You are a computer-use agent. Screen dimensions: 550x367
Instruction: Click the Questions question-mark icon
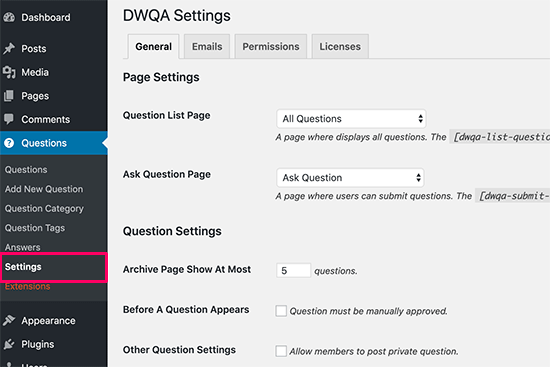point(9,143)
